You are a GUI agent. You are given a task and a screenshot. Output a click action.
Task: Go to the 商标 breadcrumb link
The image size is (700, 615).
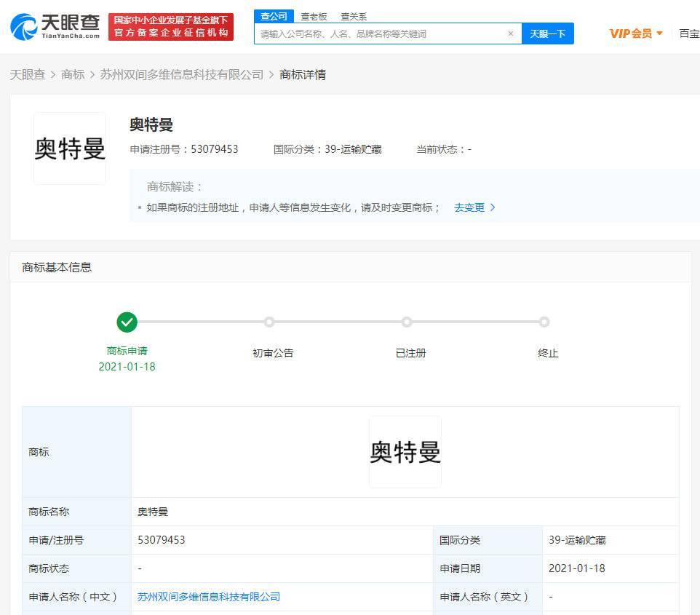pos(73,74)
